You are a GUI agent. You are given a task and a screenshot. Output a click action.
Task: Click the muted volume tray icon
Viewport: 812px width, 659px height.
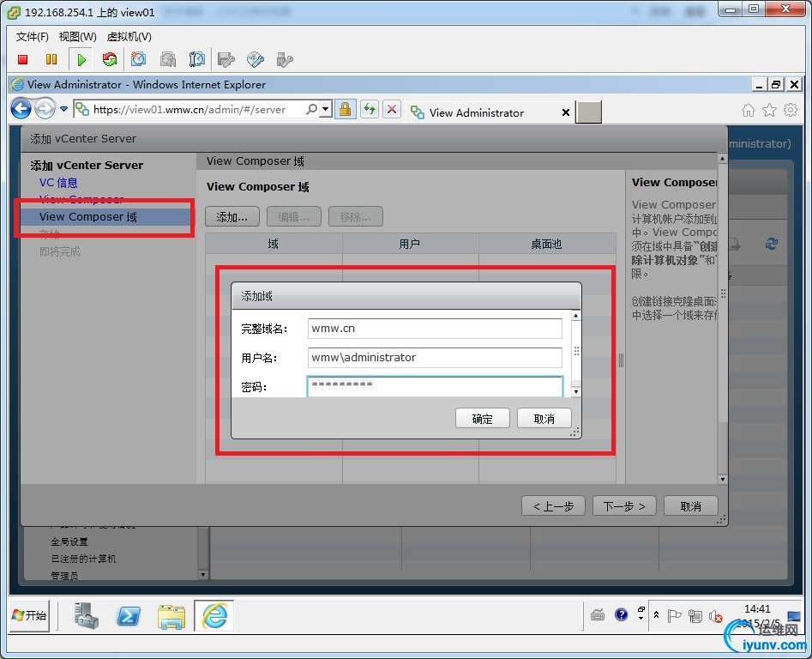[x=715, y=616]
